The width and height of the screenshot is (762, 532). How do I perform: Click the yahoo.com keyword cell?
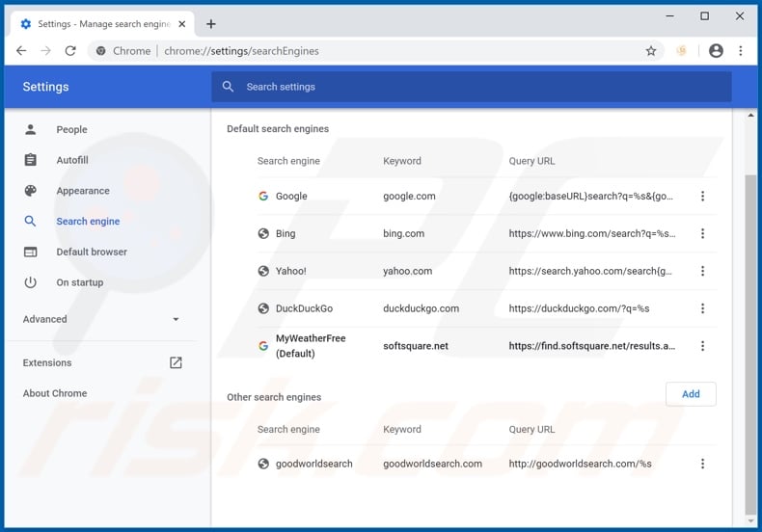(407, 271)
